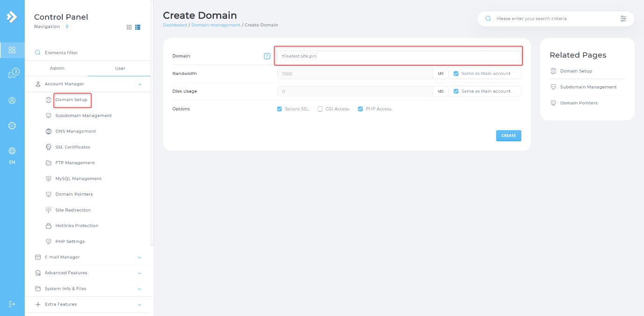Open FTP Management menu item
The height and width of the screenshot is (316, 644).
point(75,163)
